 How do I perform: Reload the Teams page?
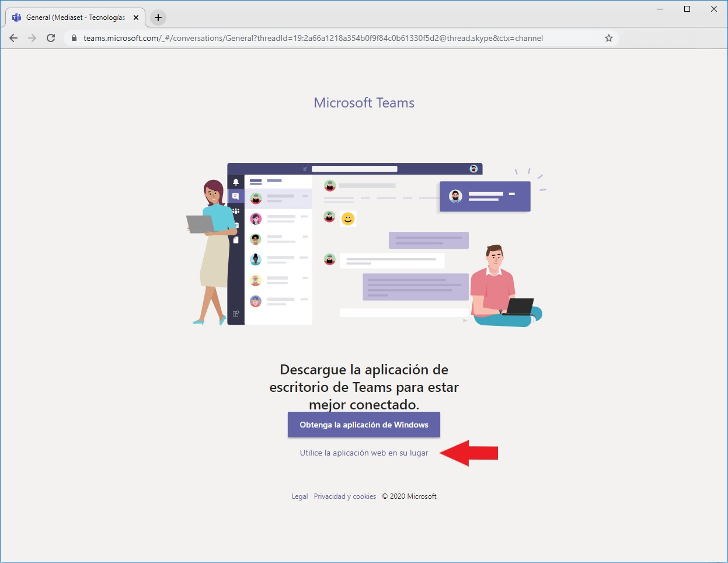click(51, 38)
